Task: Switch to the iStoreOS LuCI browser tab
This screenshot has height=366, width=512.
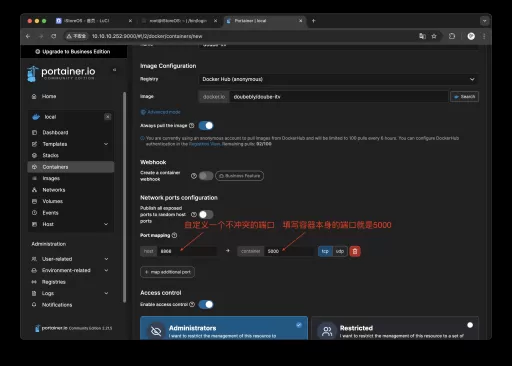Action: click(94, 21)
